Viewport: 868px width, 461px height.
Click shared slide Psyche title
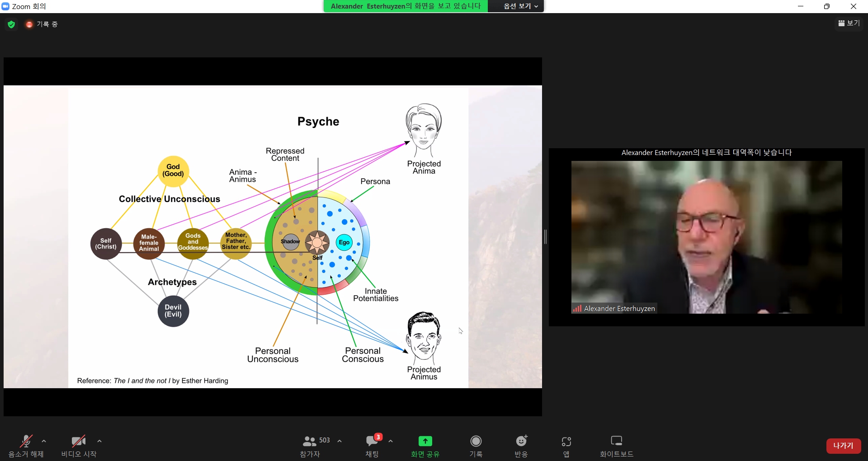(x=318, y=122)
